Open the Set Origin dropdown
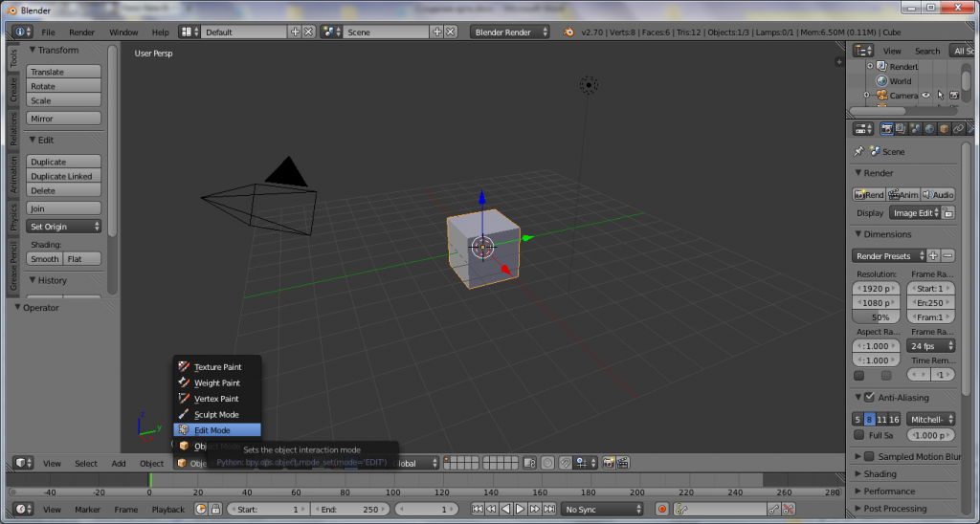The height and width of the screenshot is (524, 980). pyautogui.click(x=64, y=227)
